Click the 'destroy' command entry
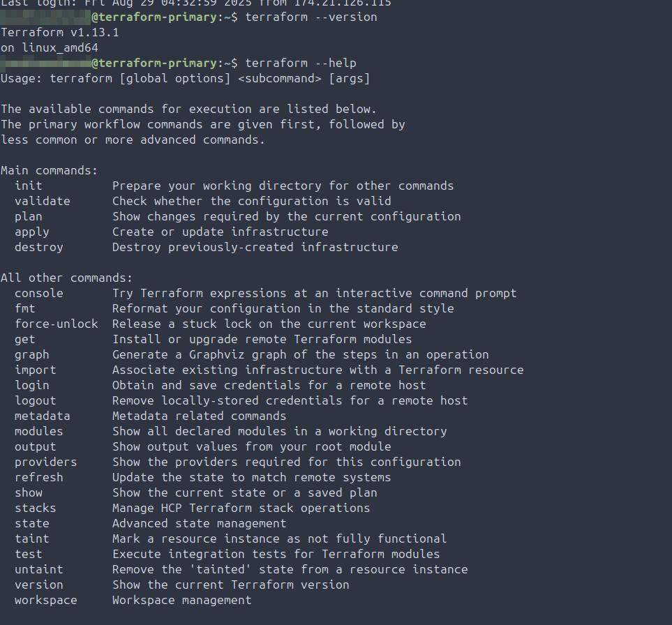This screenshot has height=625, width=672. 39,247
